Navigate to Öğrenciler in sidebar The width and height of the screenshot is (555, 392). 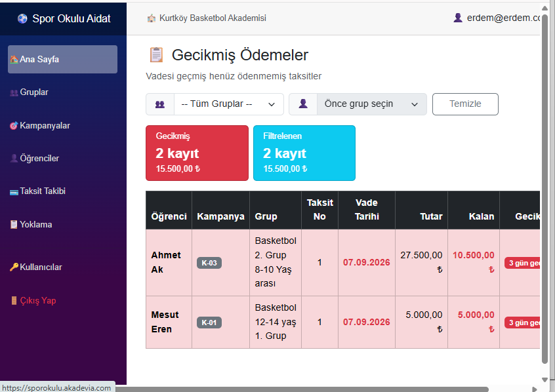coord(62,158)
